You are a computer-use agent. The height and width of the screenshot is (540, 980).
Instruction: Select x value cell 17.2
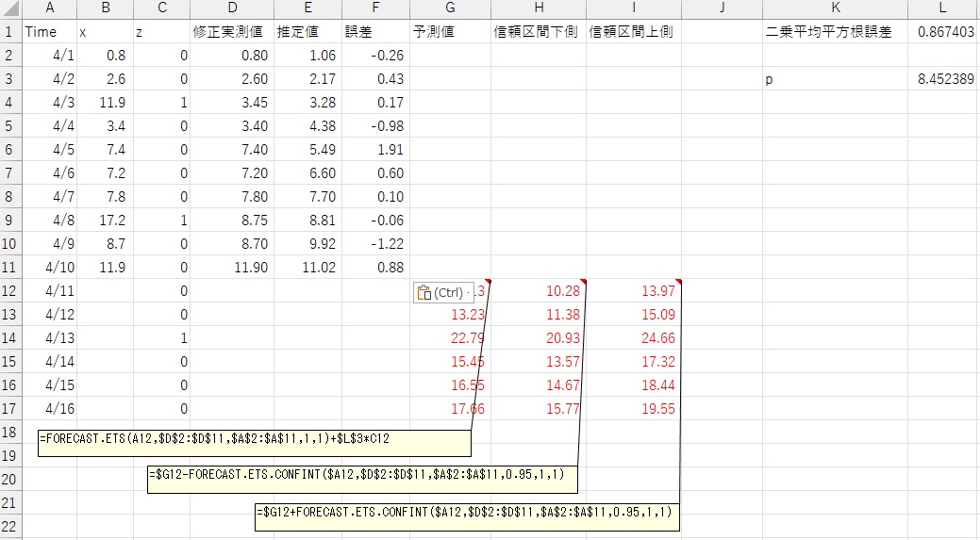point(105,221)
